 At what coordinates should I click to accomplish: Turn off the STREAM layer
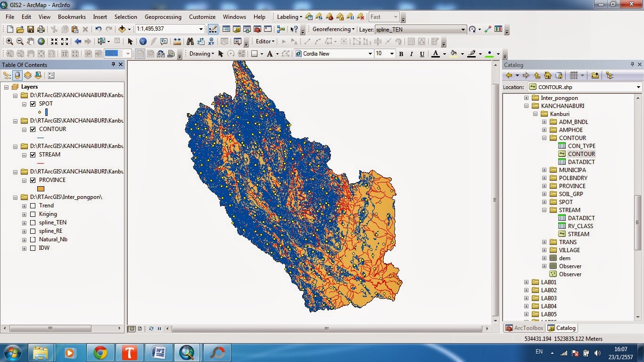(33, 155)
